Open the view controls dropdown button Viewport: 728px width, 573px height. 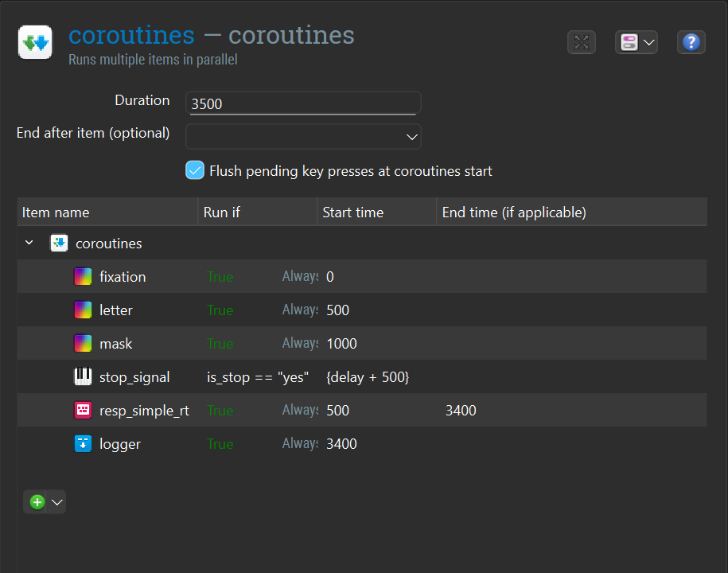636,42
